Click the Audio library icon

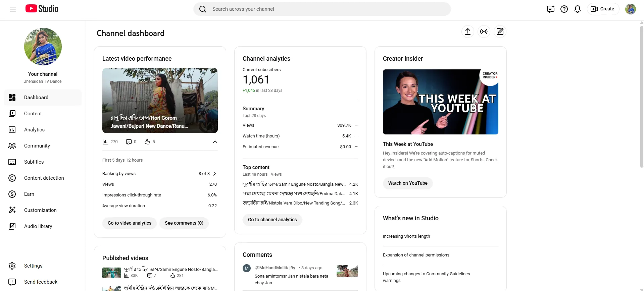click(12, 226)
